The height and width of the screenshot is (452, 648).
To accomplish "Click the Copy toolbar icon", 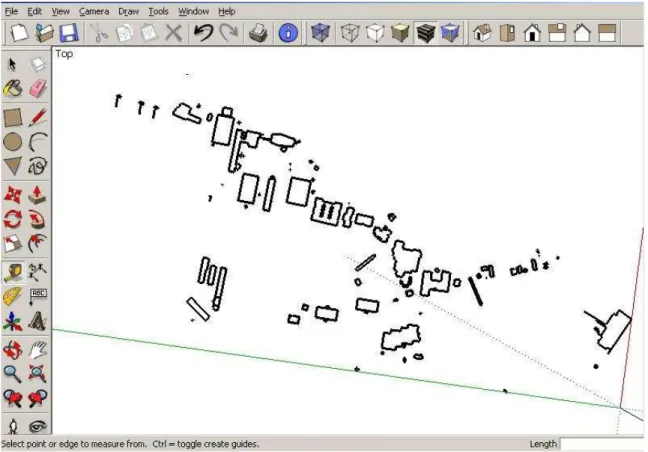I will [x=124, y=33].
